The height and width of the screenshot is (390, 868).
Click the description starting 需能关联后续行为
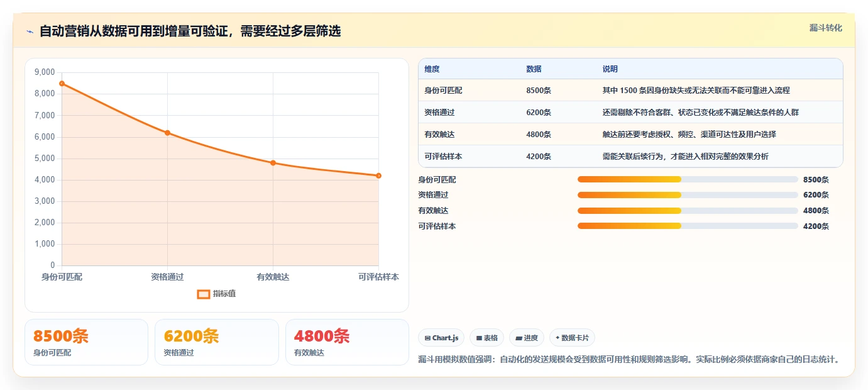(x=685, y=157)
